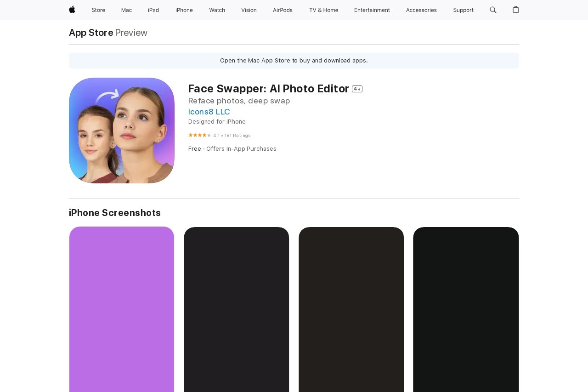This screenshot has width=588, height=392.
Task: Open the search magnifier icon
Action: click(x=493, y=10)
